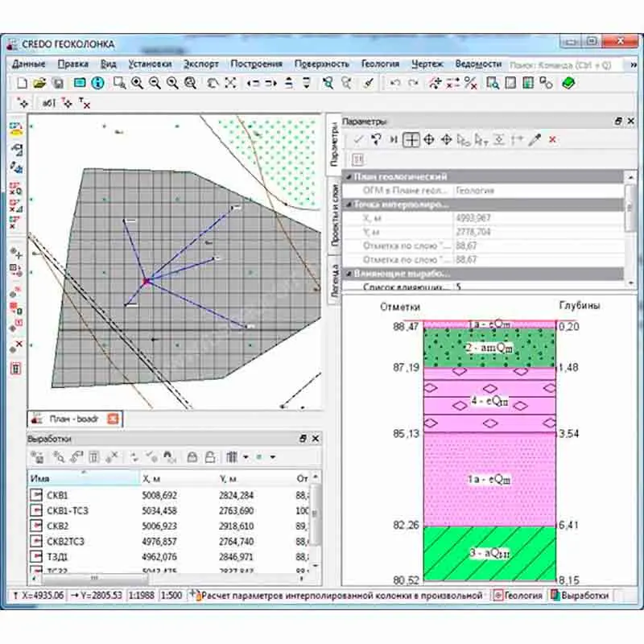This screenshot has width=644, height=644.
Task: Select the СКВ2 row in Выработки list
Action: coord(58,526)
